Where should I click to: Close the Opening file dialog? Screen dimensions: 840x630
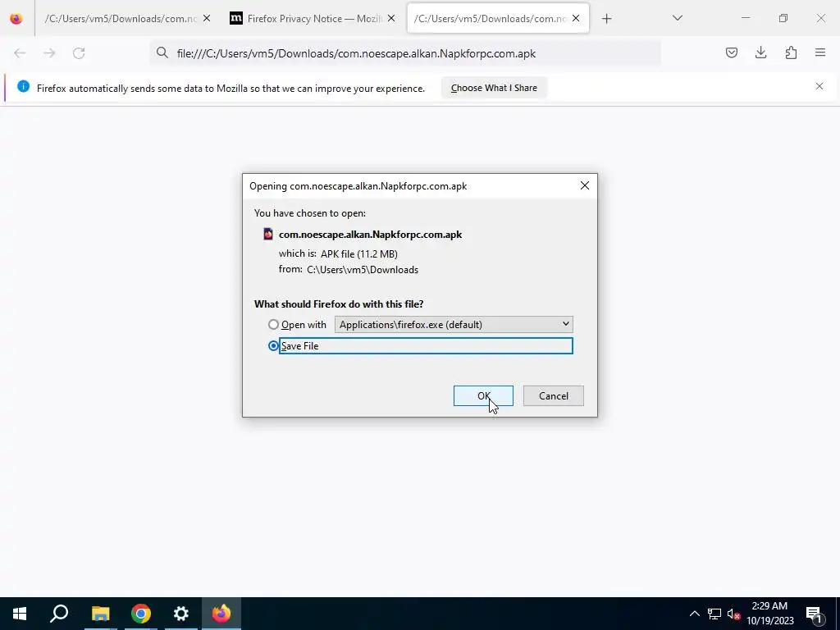point(584,185)
